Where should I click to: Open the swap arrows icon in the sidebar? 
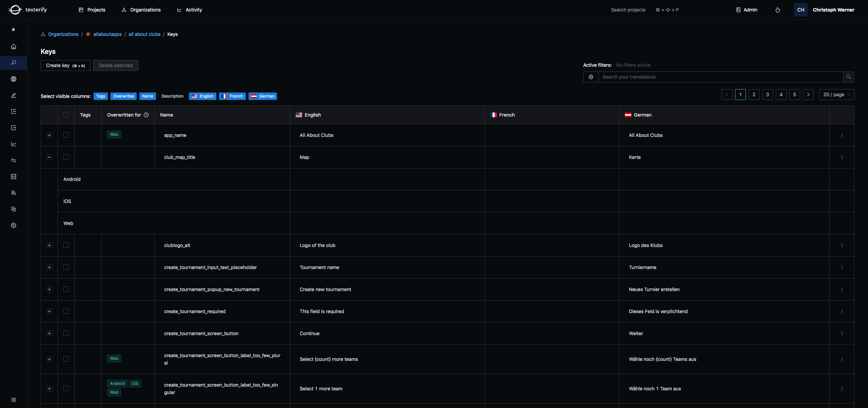click(14, 160)
